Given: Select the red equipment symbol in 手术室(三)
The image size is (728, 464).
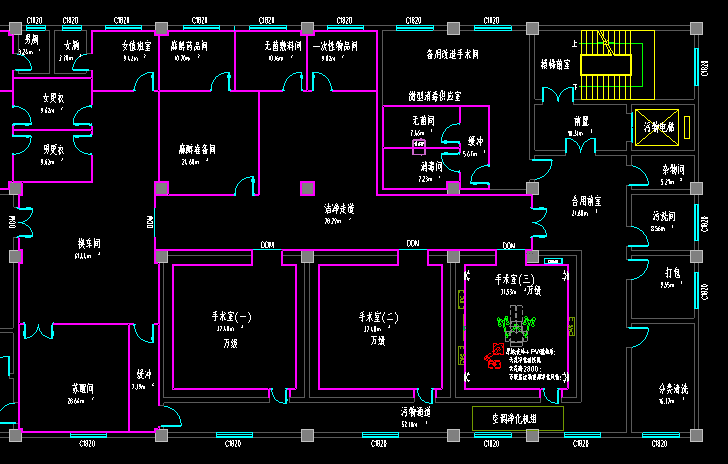Looking at the screenshot, I should click(x=493, y=357).
